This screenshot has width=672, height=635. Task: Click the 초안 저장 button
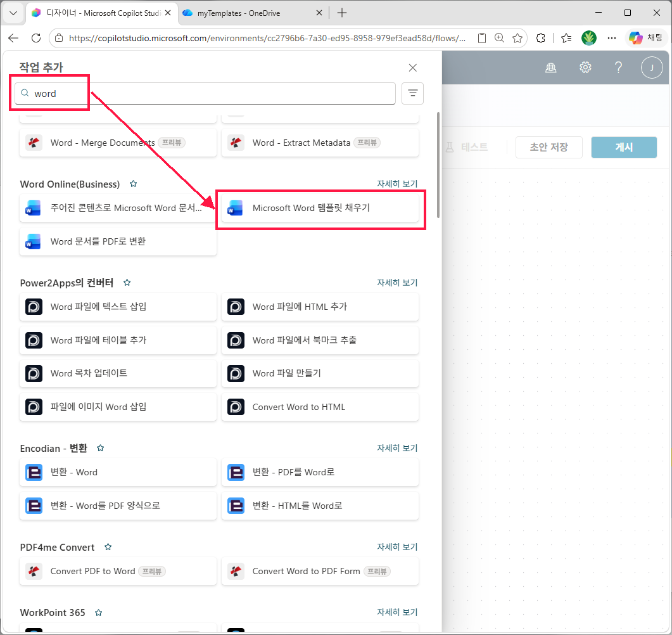pos(548,147)
